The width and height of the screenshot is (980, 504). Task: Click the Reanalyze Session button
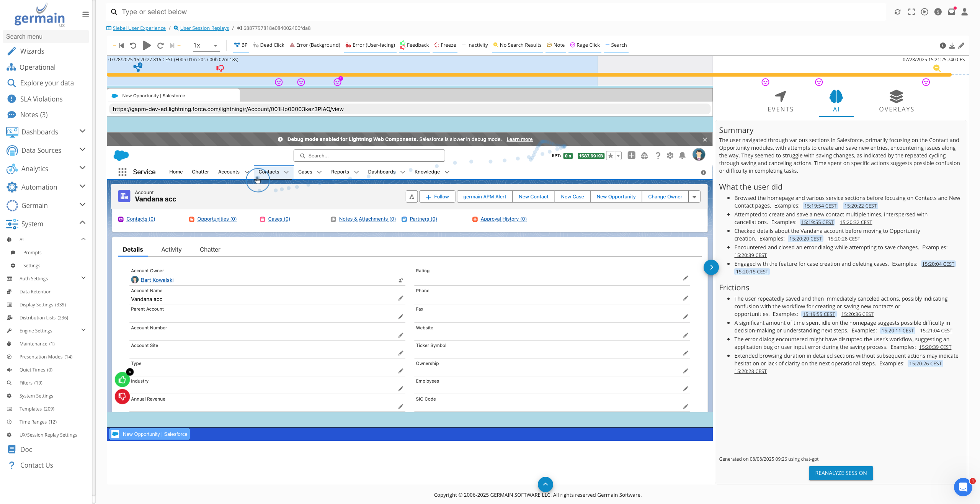click(x=841, y=473)
